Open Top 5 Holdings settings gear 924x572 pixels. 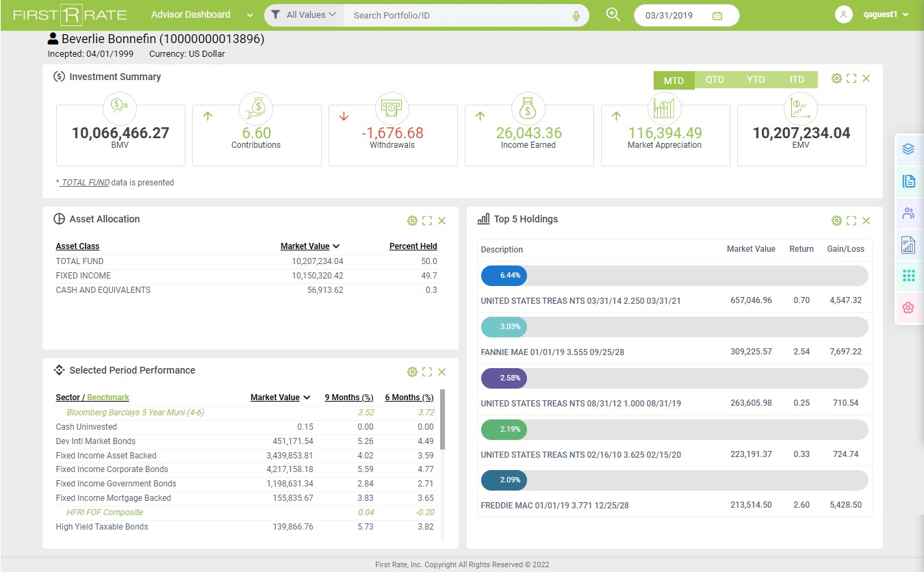(836, 220)
